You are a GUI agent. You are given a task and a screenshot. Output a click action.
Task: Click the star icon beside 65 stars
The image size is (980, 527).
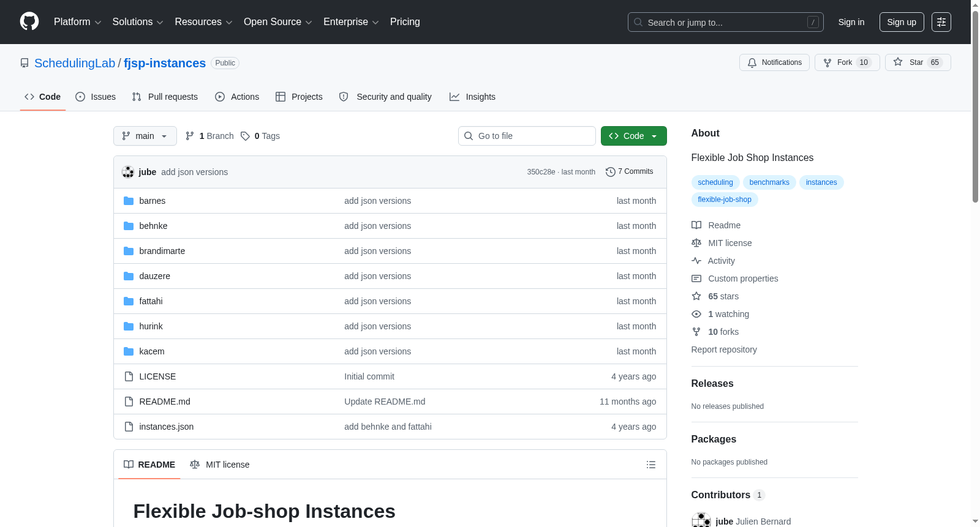(696, 296)
